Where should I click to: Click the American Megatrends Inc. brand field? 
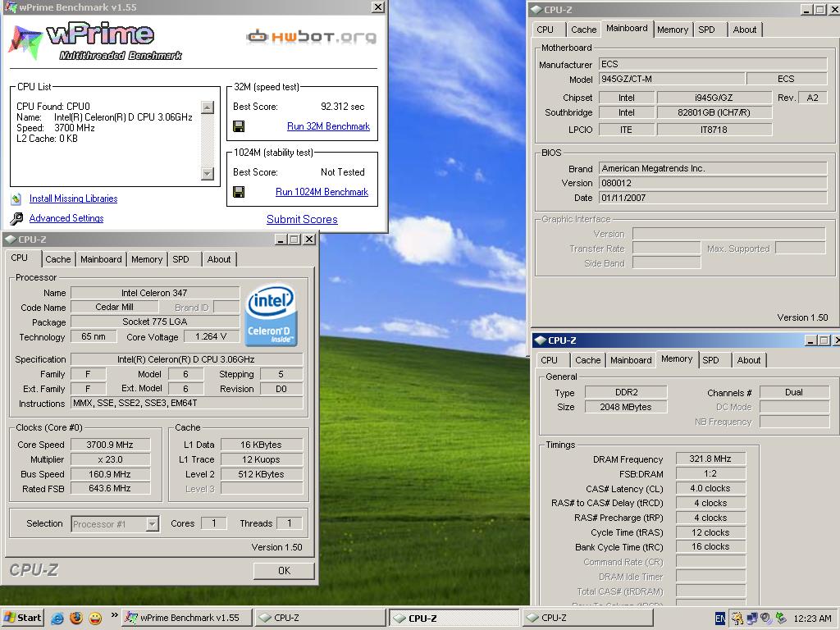tap(713, 169)
